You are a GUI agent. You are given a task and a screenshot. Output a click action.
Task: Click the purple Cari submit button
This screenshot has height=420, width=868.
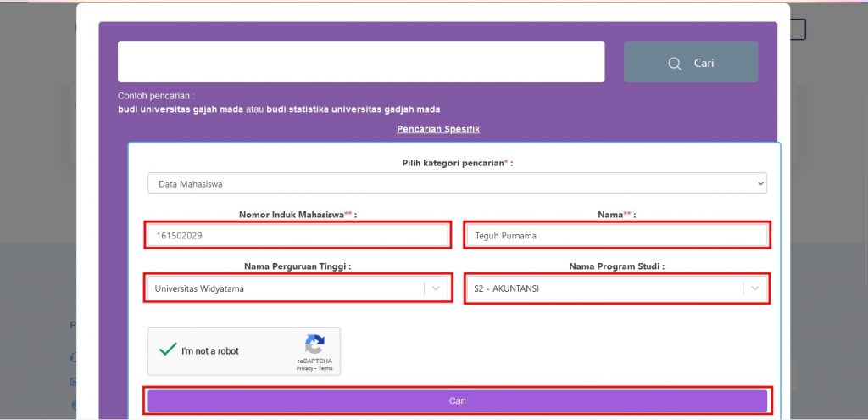click(457, 400)
